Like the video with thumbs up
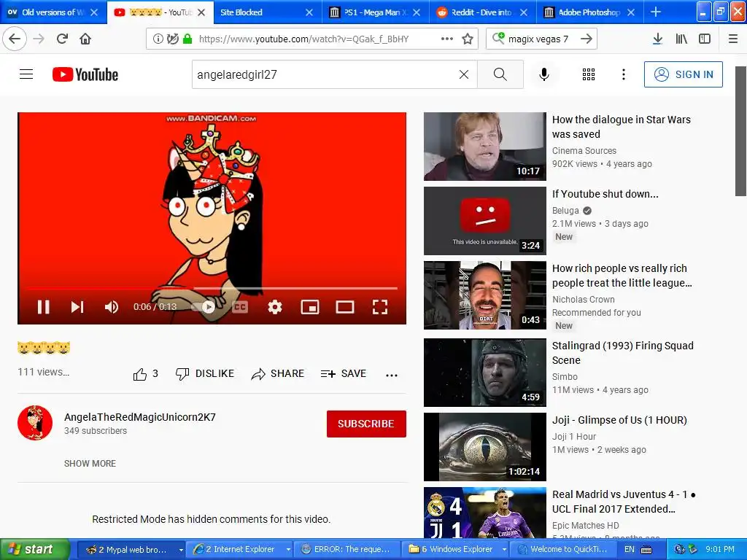Viewport: 747px width, 560px height. point(140,374)
